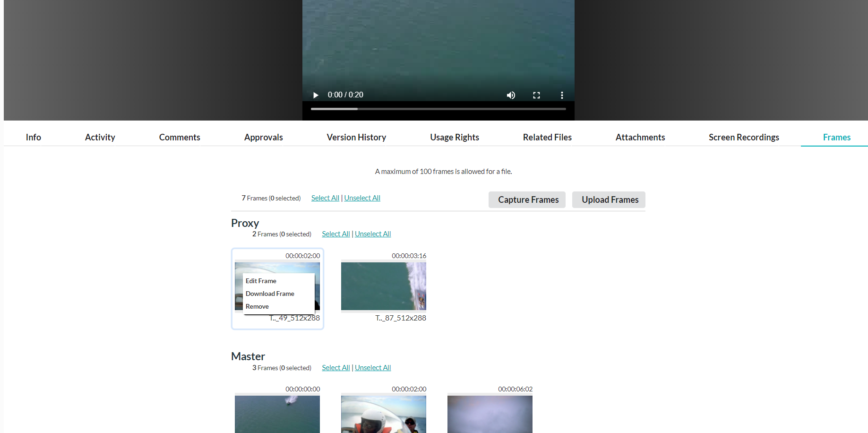The height and width of the screenshot is (433, 868).
Task: Select Master frame at 00:00:06:02
Action: point(490,414)
